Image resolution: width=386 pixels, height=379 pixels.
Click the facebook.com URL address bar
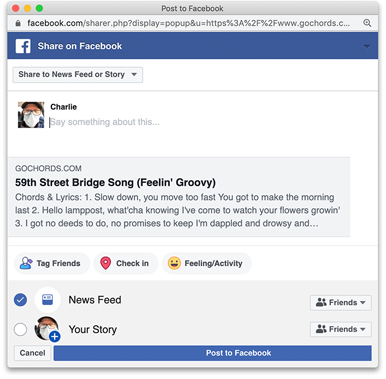pyautogui.click(x=189, y=23)
